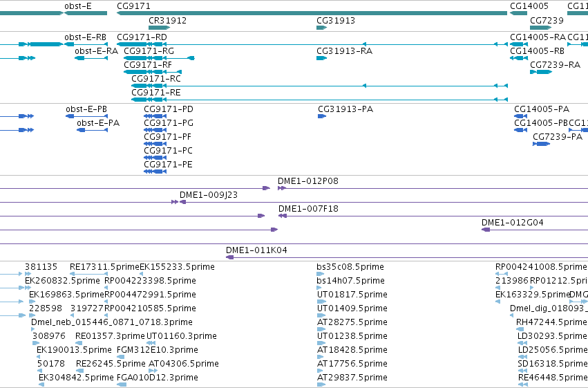Open EST RP004223398.5prime
Image resolution: width=588 pixels, height=388 pixels.
point(106,288)
